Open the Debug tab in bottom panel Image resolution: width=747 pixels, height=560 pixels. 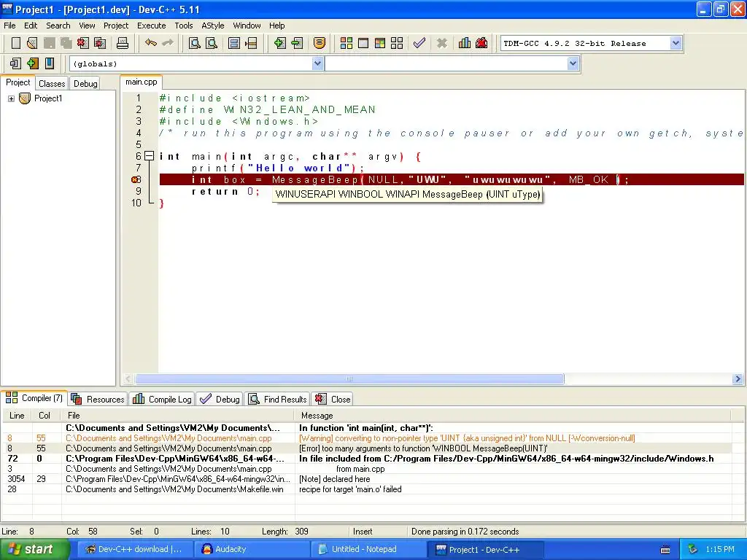pyautogui.click(x=220, y=399)
